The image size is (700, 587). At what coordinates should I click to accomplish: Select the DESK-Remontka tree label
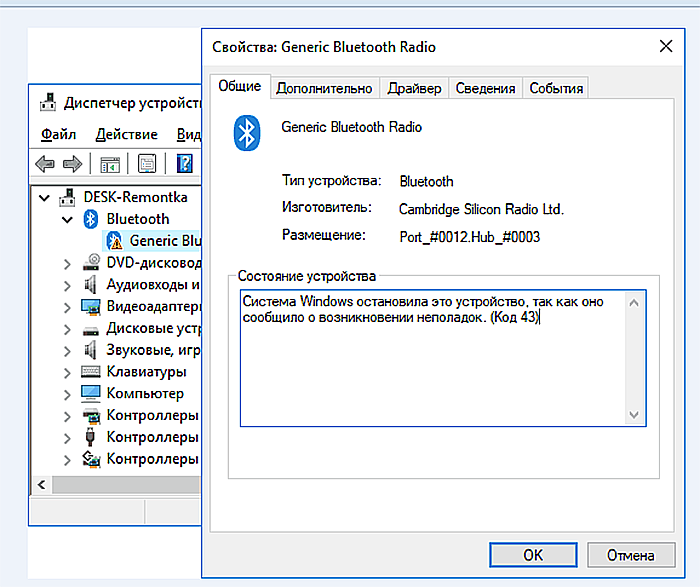[136, 197]
